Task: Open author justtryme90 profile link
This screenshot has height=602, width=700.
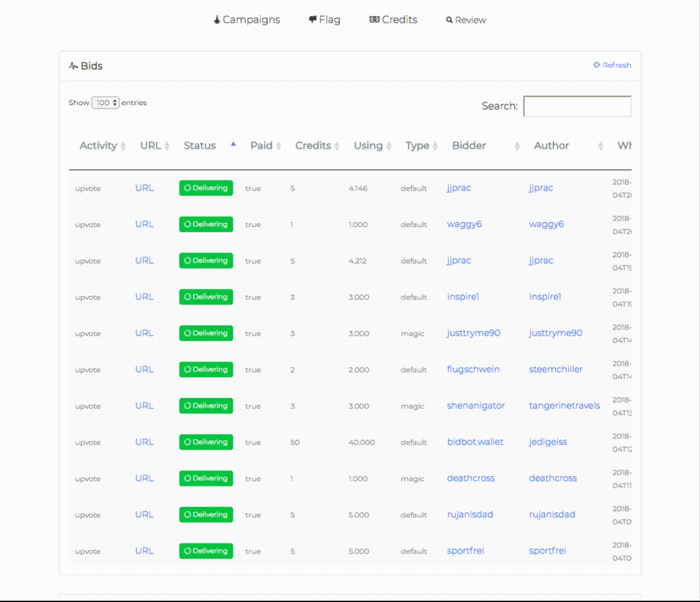Action: [x=556, y=333]
